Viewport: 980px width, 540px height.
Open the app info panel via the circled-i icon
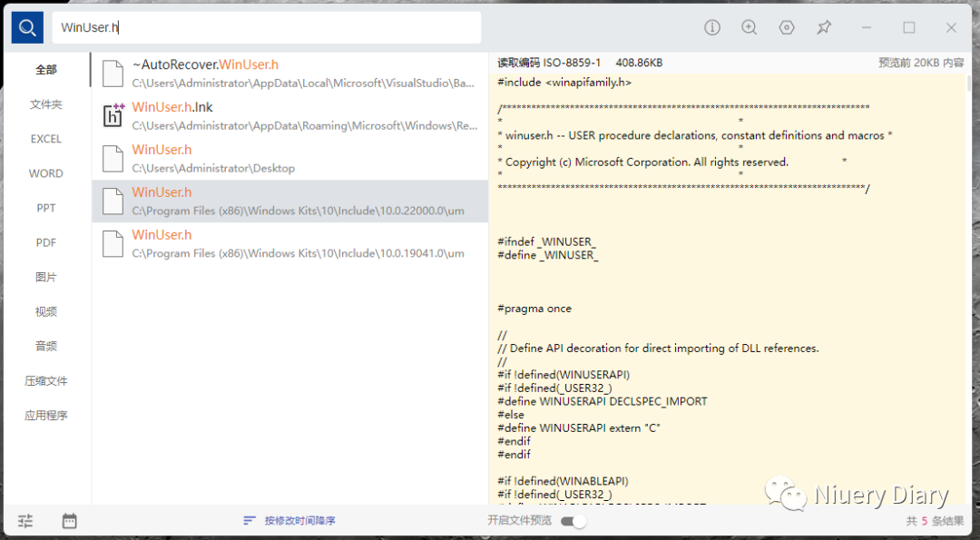[x=712, y=27]
